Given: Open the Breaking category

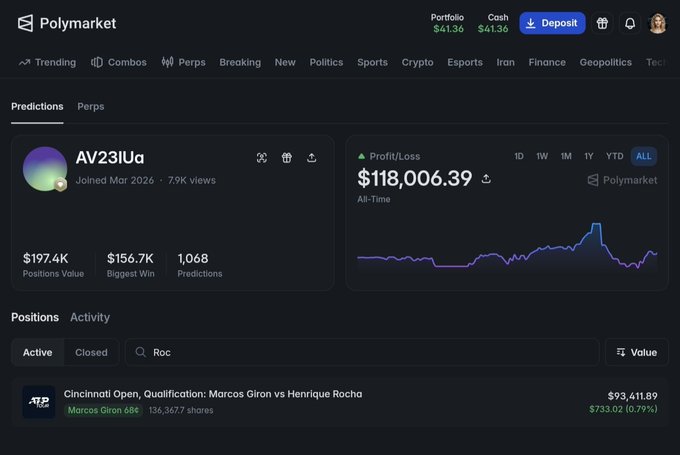Looking at the screenshot, I should 240,62.
